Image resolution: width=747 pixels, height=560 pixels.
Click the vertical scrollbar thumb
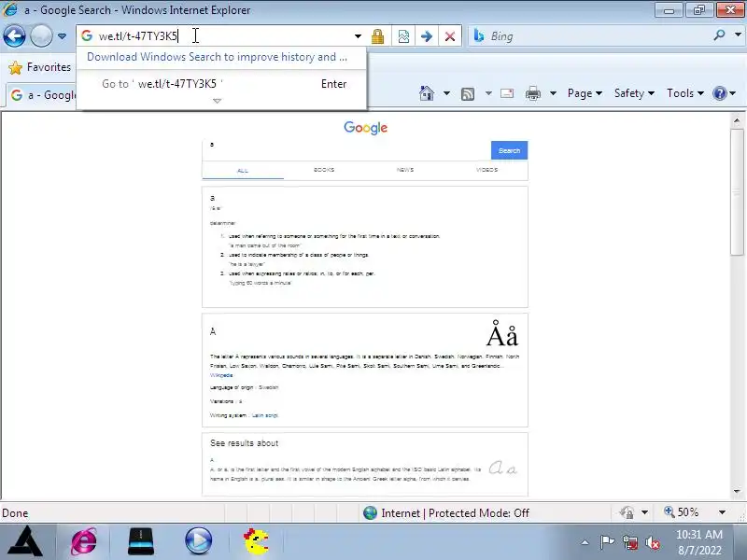click(737, 192)
